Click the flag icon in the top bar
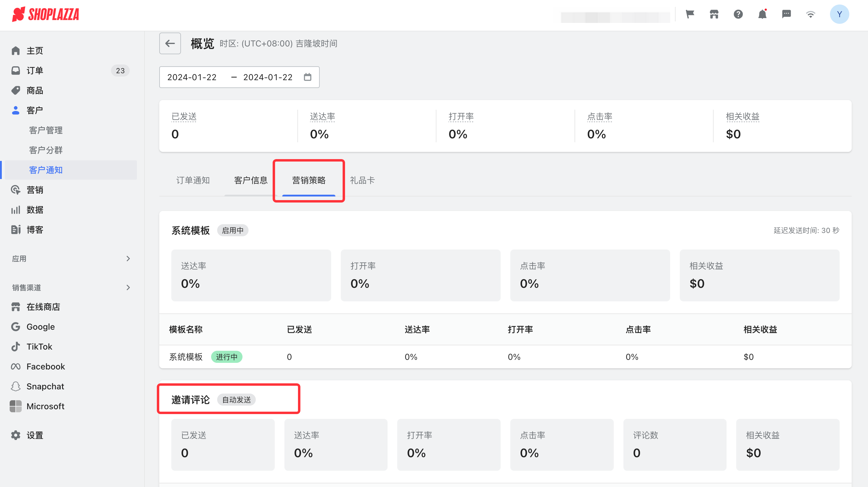Viewport: 868px width, 487px height. point(690,14)
